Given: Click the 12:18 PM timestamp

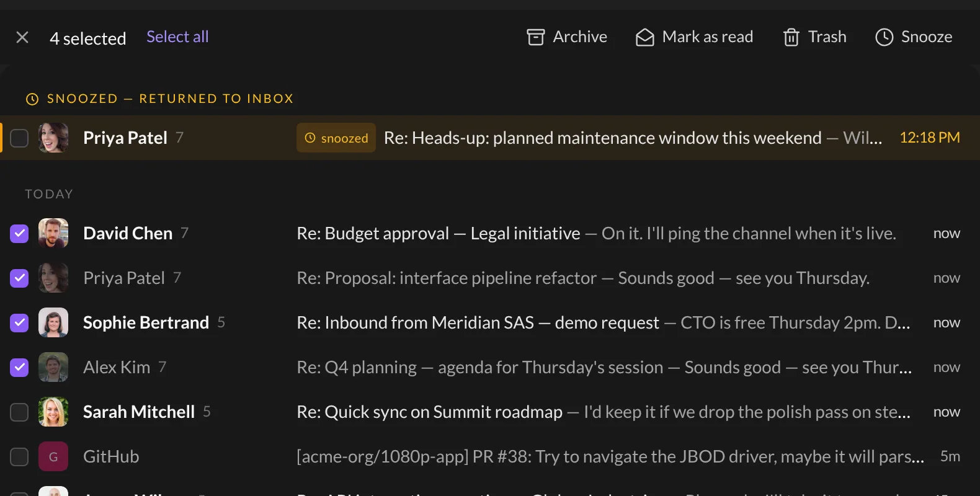Looking at the screenshot, I should [x=930, y=138].
